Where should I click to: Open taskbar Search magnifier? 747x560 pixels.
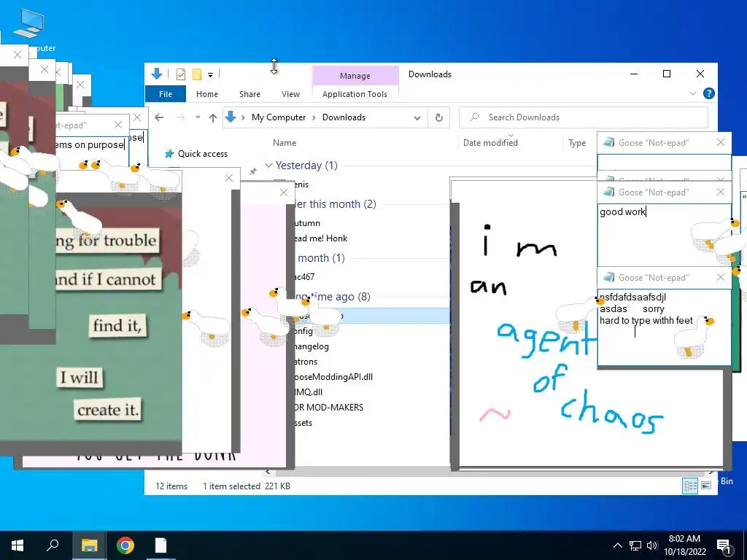coord(53,545)
